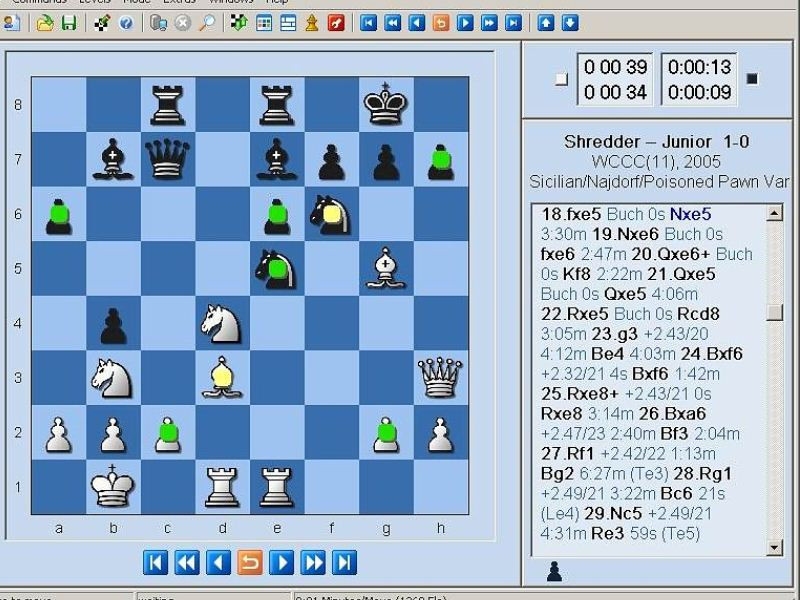800x600 pixels.
Task: Jump to the last move below the board
Action: pyautogui.click(x=344, y=563)
